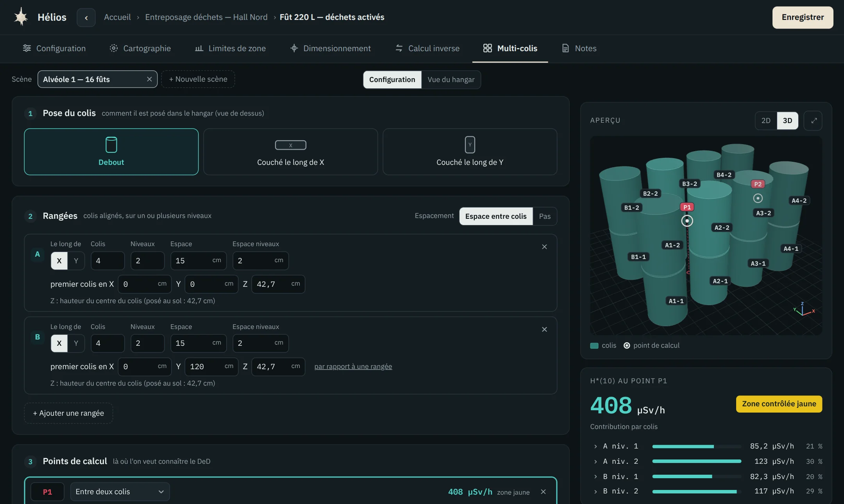
Task: Click the Espace field of rangée A
Action: (x=198, y=261)
